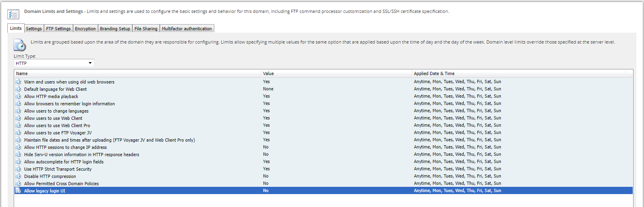Click icon beside Allow HTTP sessions to change IP address
Screen dimensions: 644x207
[18, 147]
